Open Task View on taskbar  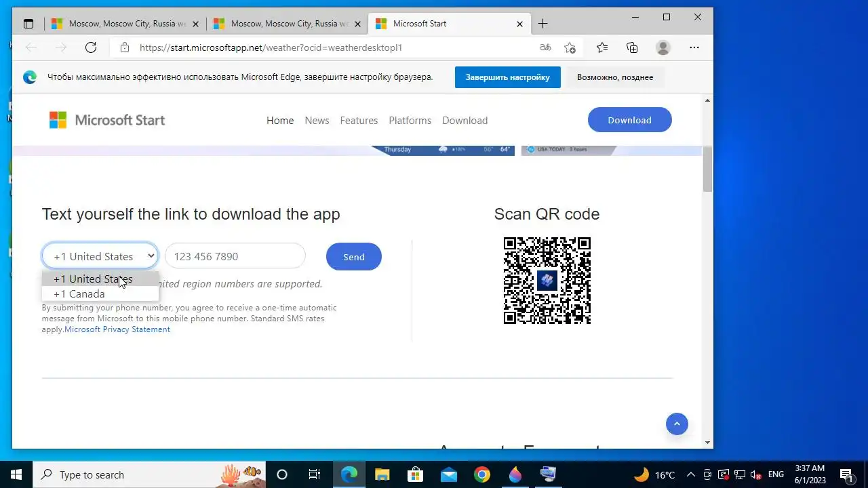[315, 474]
